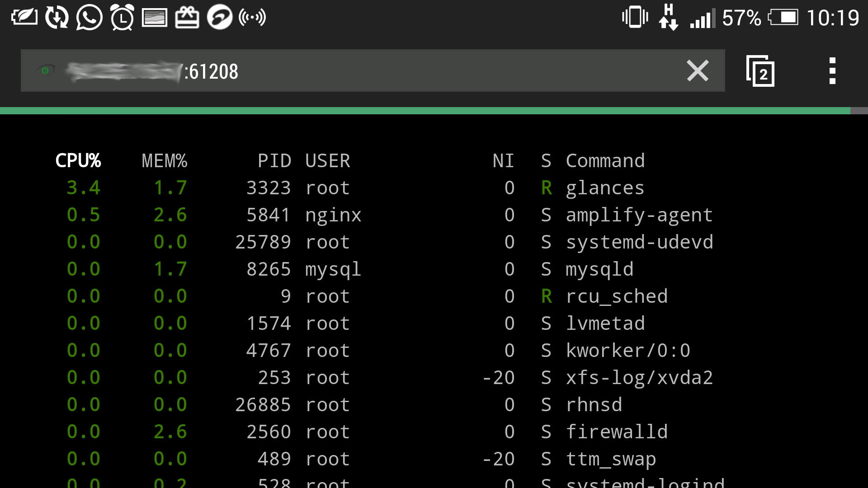
Task: Tap the WhatsApp notification icon
Action: point(89,18)
